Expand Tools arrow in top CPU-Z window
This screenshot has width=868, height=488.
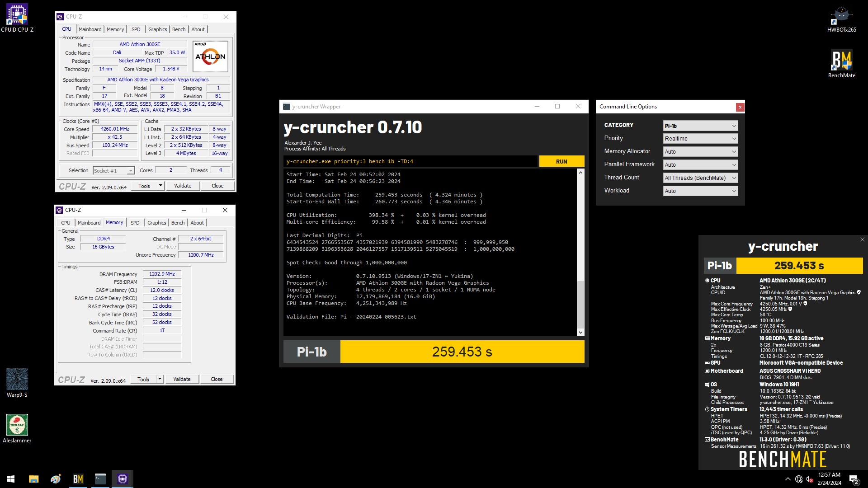[160, 186]
